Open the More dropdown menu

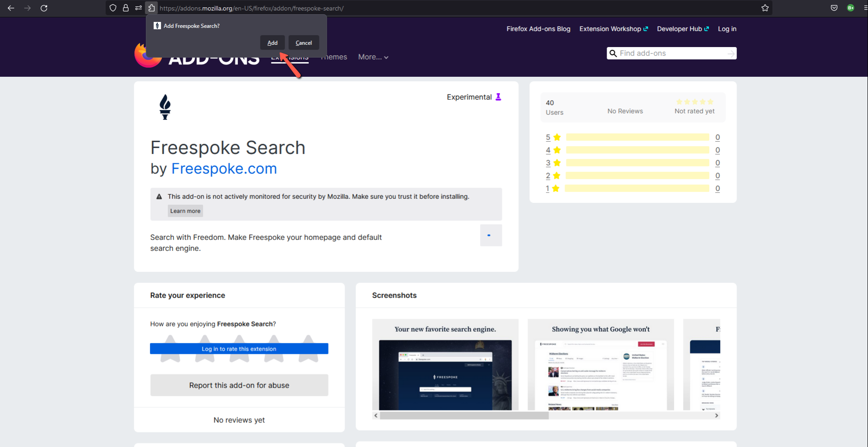(x=373, y=57)
